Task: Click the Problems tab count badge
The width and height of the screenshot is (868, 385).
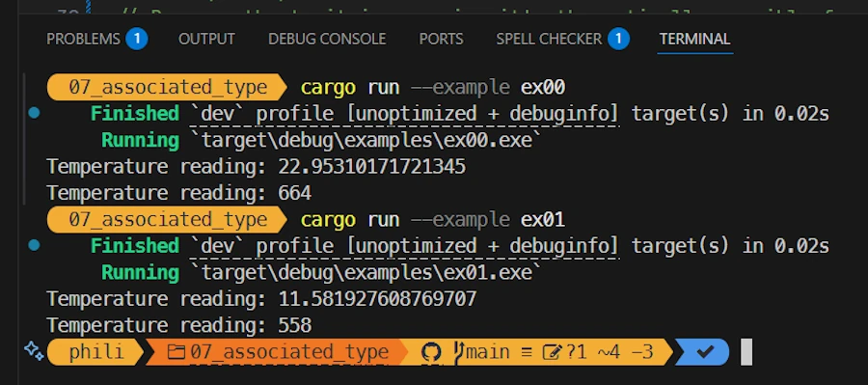Action: pos(136,39)
